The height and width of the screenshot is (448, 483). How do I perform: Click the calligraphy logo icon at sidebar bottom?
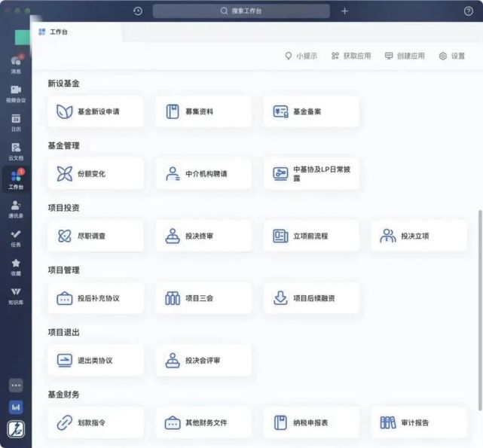[x=16, y=429]
